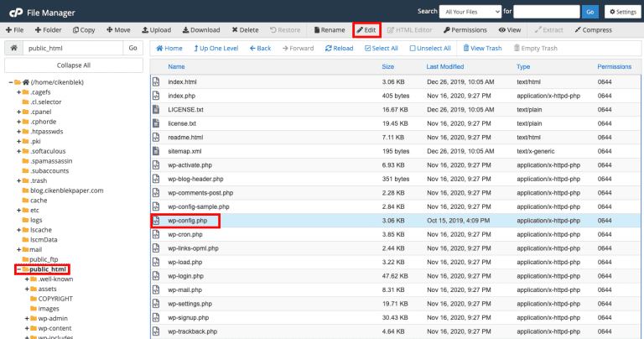Screen dimensions: 644x339
Task: Click the Compress toolbar icon
Action: click(578, 30)
